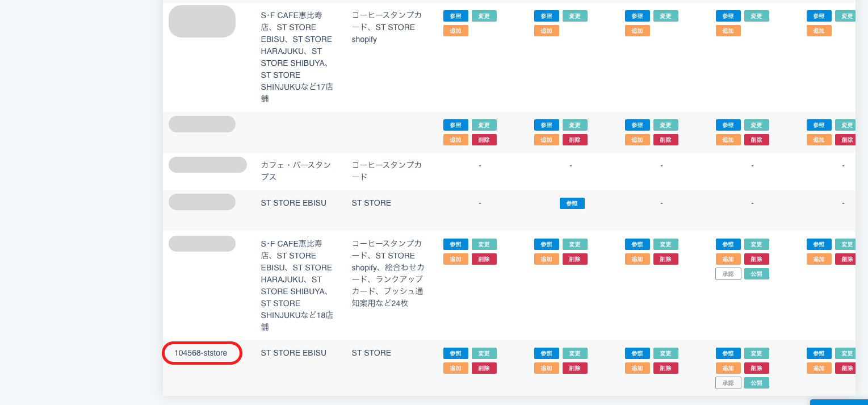Open first 参照 button in 104568-ststore row
This screenshot has height=405, width=868.
[x=455, y=353]
